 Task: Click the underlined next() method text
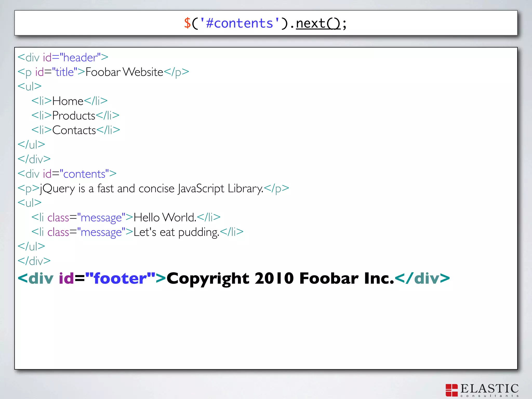(x=318, y=23)
